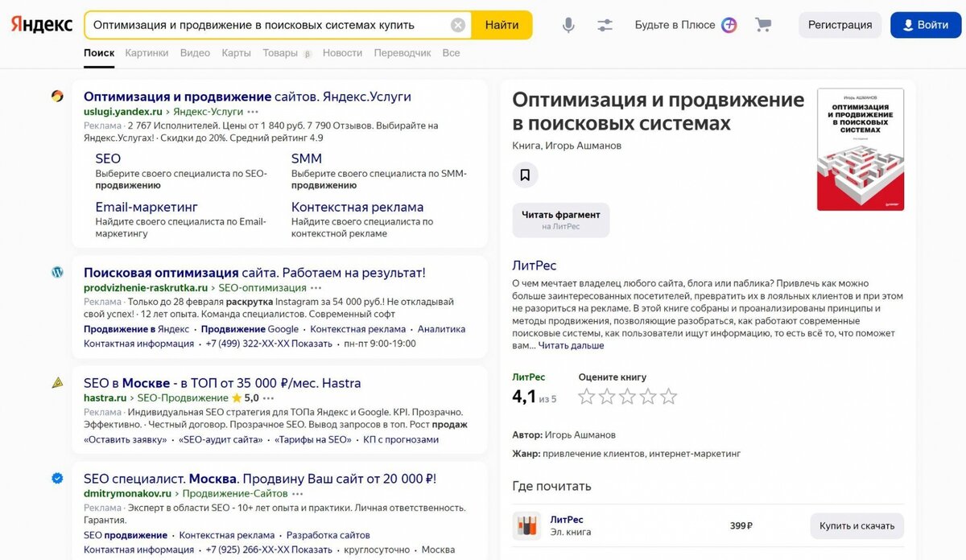The width and height of the screenshot is (966, 560).
Task: Open the shopping cart
Action: [762, 25]
